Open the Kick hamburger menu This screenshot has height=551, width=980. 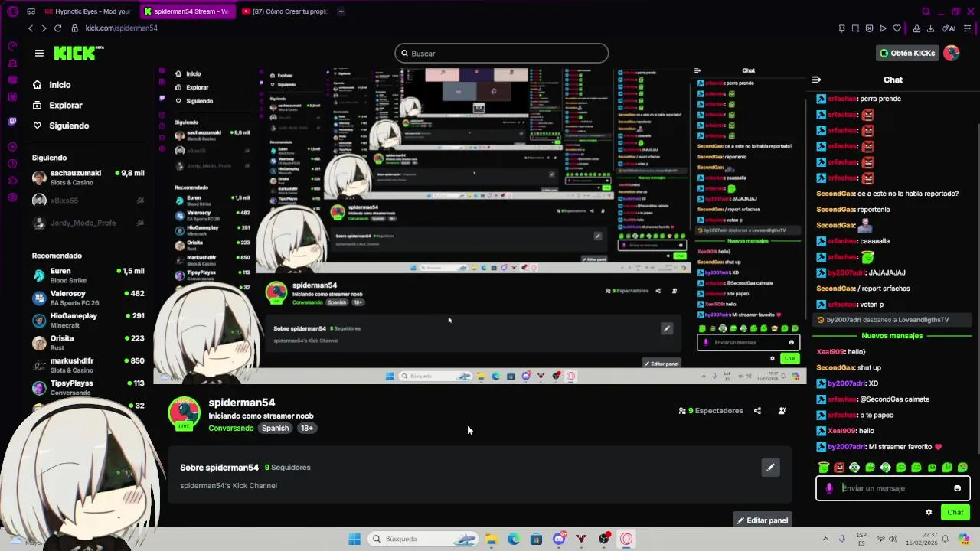(x=39, y=53)
